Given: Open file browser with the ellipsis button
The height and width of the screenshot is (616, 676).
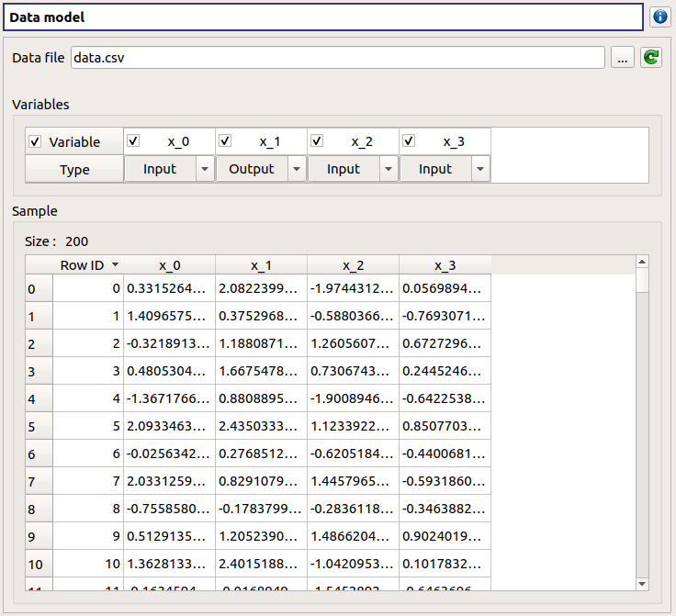Looking at the screenshot, I should tap(622, 58).
